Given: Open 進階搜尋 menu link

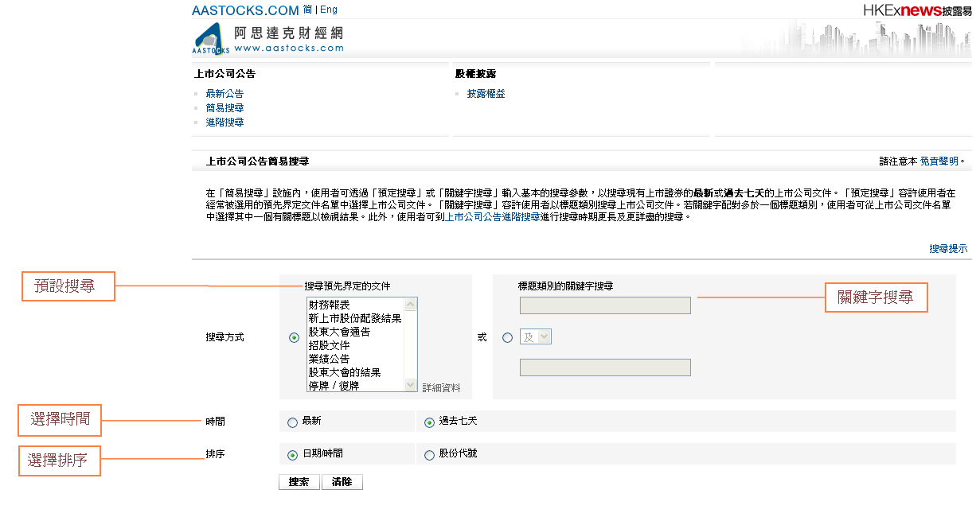Looking at the screenshot, I should pyautogui.click(x=225, y=122).
